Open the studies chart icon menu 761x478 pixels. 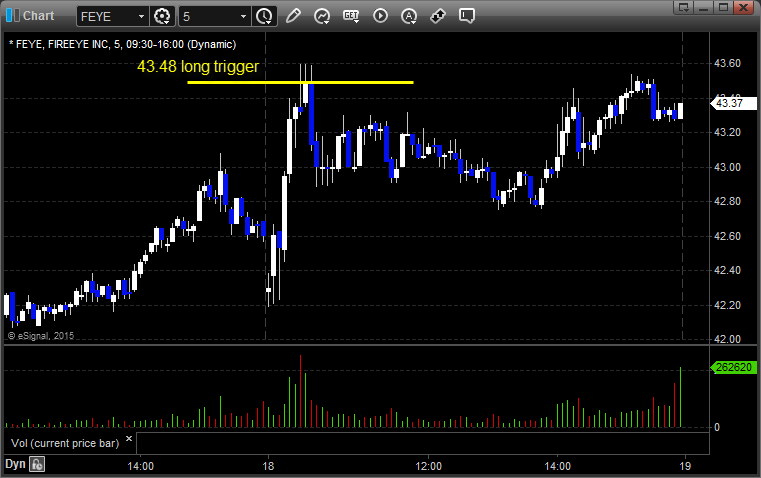(x=322, y=16)
